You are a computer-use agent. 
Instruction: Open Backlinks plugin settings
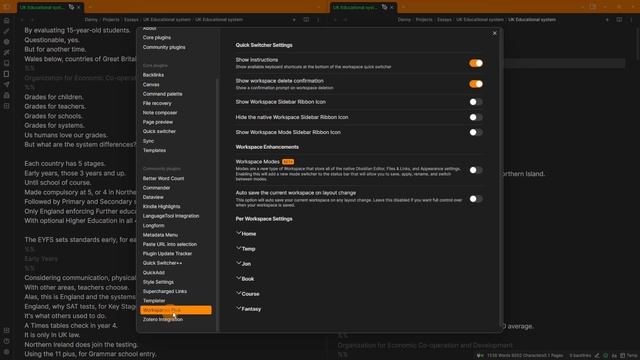(153, 75)
